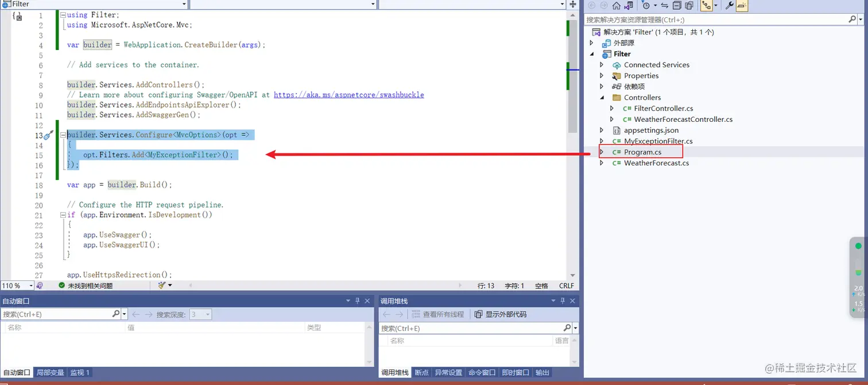Expand the 外部源 node
This screenshot has width=868, height=385.
592,43
